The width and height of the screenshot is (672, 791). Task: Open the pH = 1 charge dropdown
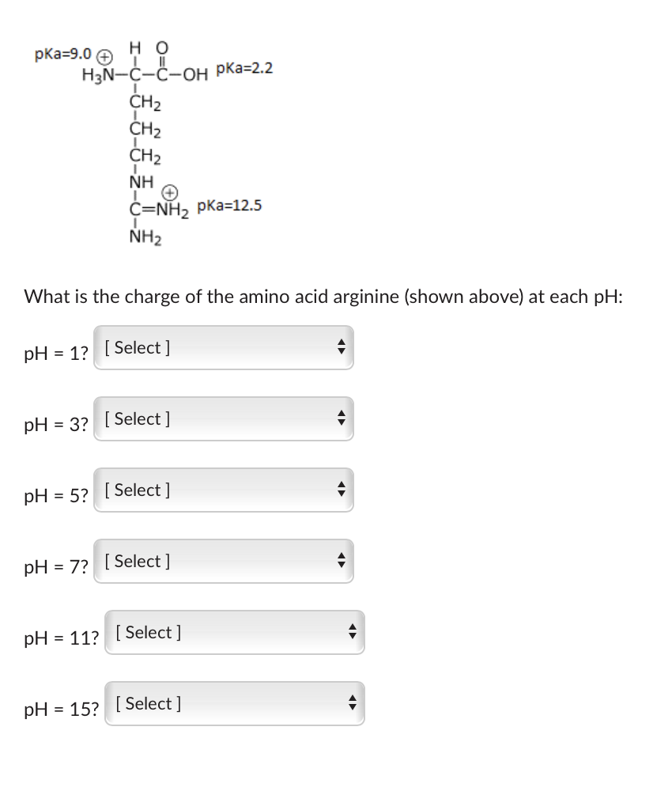[x=223, y=346]
